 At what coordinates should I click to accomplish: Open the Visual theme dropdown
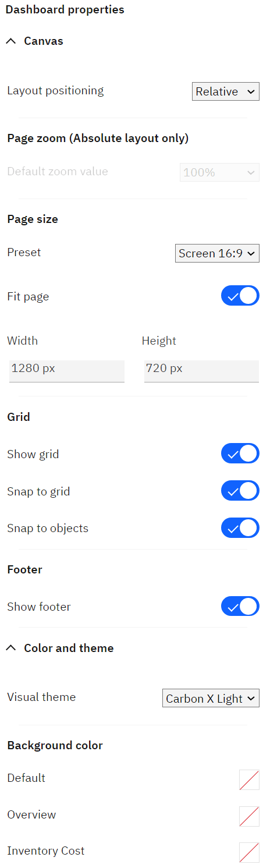pyautogui.click(x=211, y=698)
